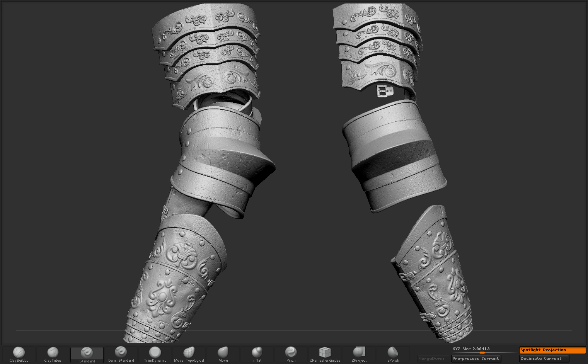Select the Dam_Standard brush
Screen dimensions: 588x364
pos(121,354)
